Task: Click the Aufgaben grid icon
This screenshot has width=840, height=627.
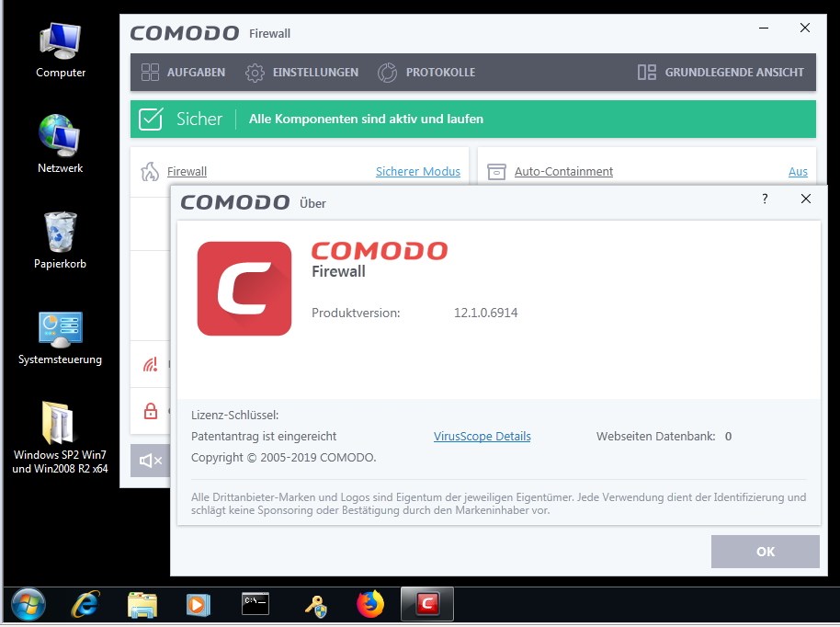Action: click(x=150, y=73)
